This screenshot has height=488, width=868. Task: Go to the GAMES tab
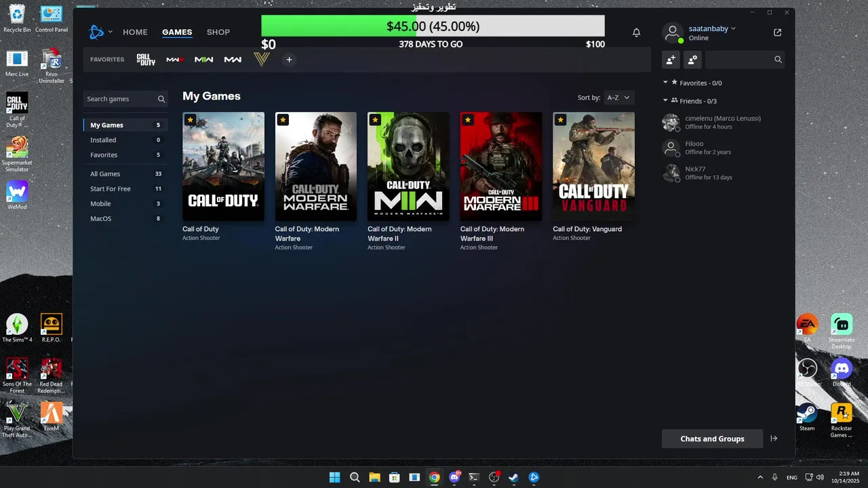(177, 32)
